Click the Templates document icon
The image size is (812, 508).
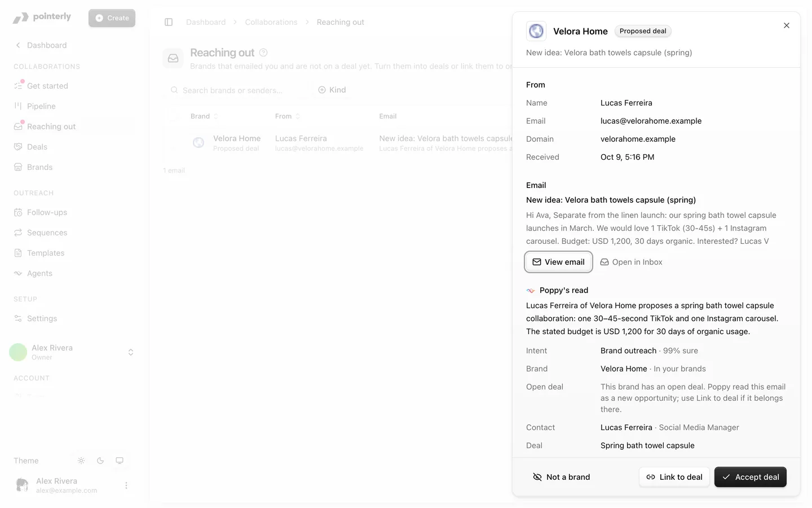(18, 253)
